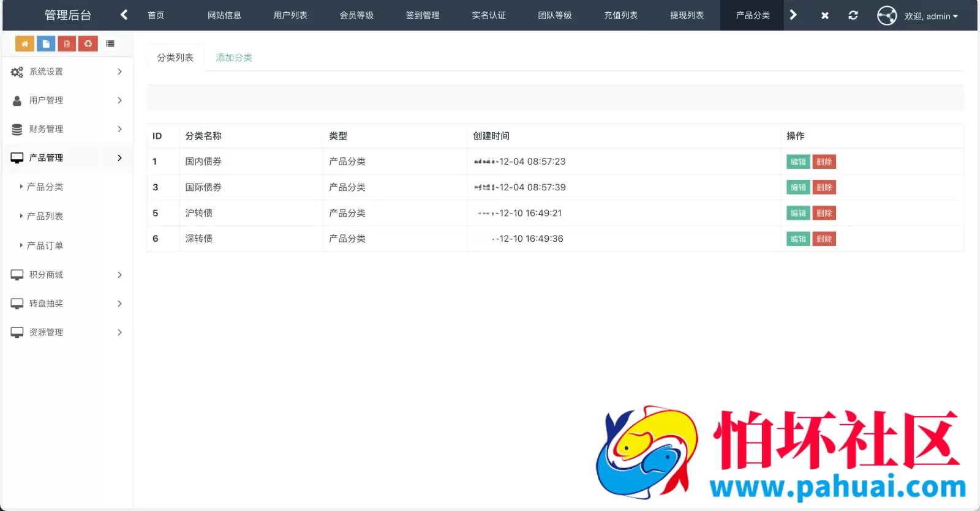Click the admin avatar icon

(887, 15)
